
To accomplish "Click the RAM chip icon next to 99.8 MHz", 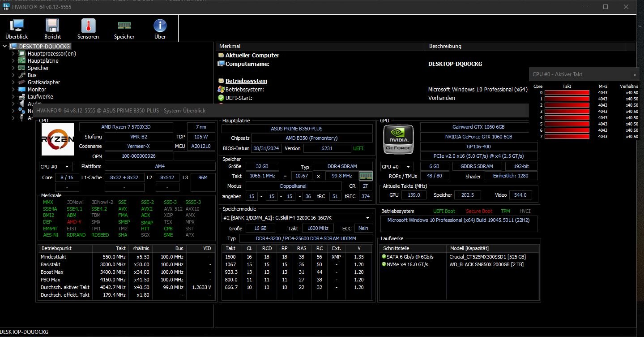I will tap(366, 176).
